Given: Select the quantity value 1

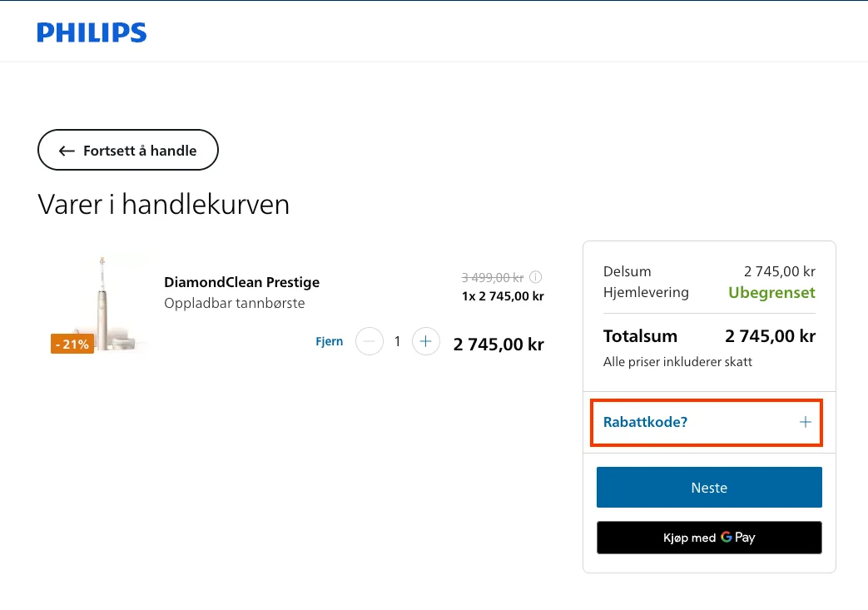Looking at the screenshot, I should pos(398,341).
